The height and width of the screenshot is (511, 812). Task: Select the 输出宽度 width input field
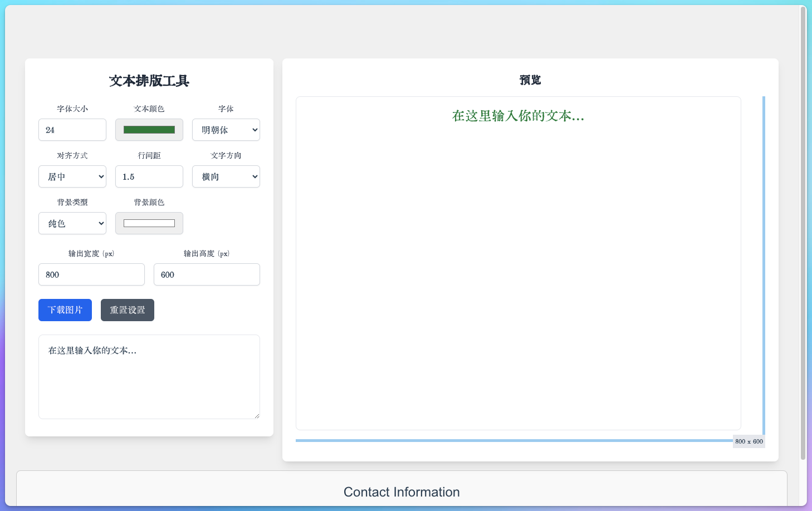91,274
